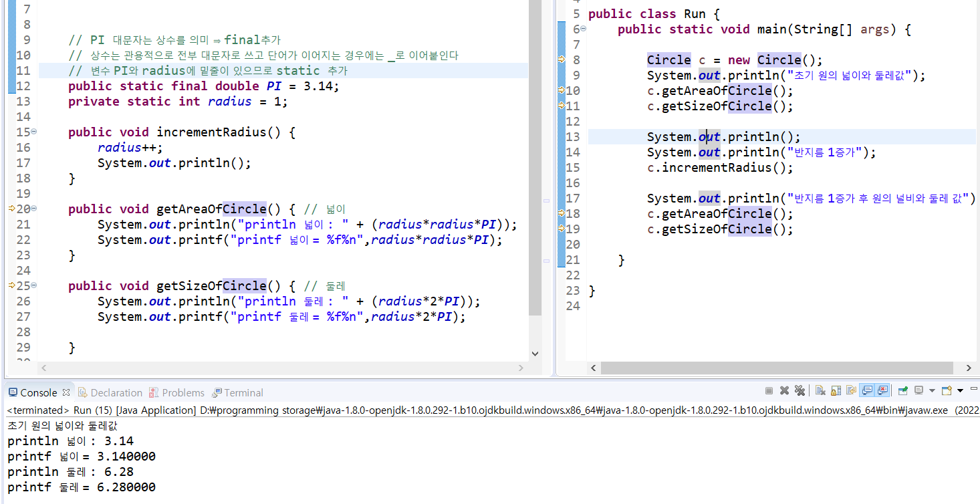Click the gutter marker on Run line 8
Screen dimensions: 980x504
click(x=562, y=60)
